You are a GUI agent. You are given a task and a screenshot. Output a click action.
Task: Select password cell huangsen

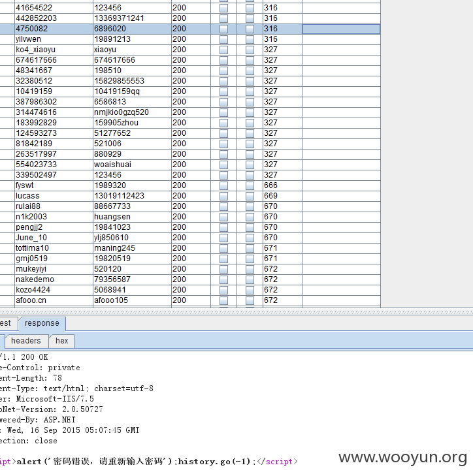(x=132, y=217)
